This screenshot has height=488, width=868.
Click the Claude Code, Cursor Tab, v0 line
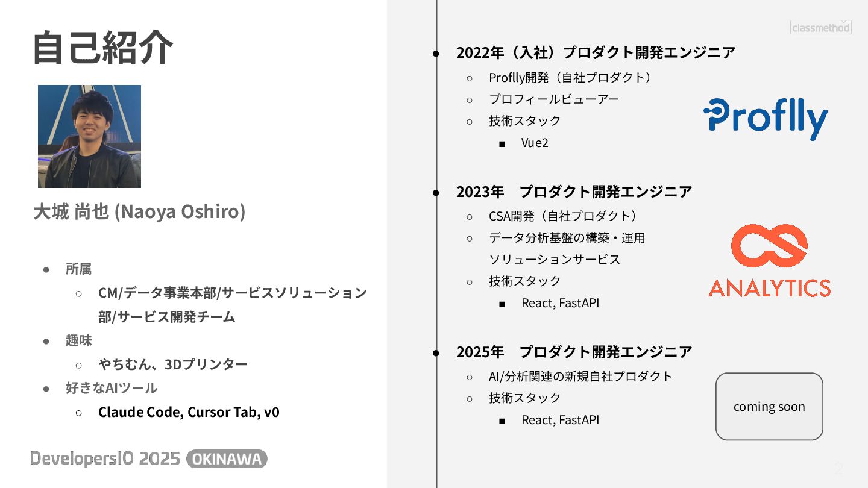click(189, 412)
